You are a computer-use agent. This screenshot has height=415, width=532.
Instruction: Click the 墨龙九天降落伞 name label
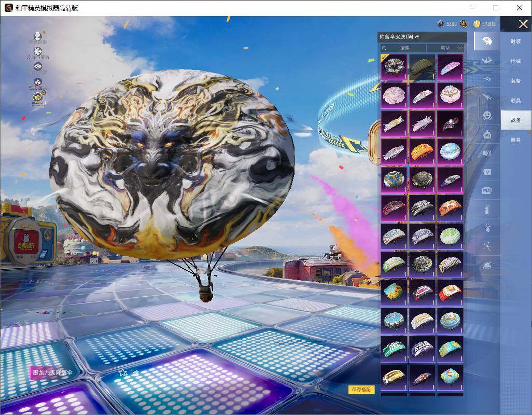tap(52, 372)
